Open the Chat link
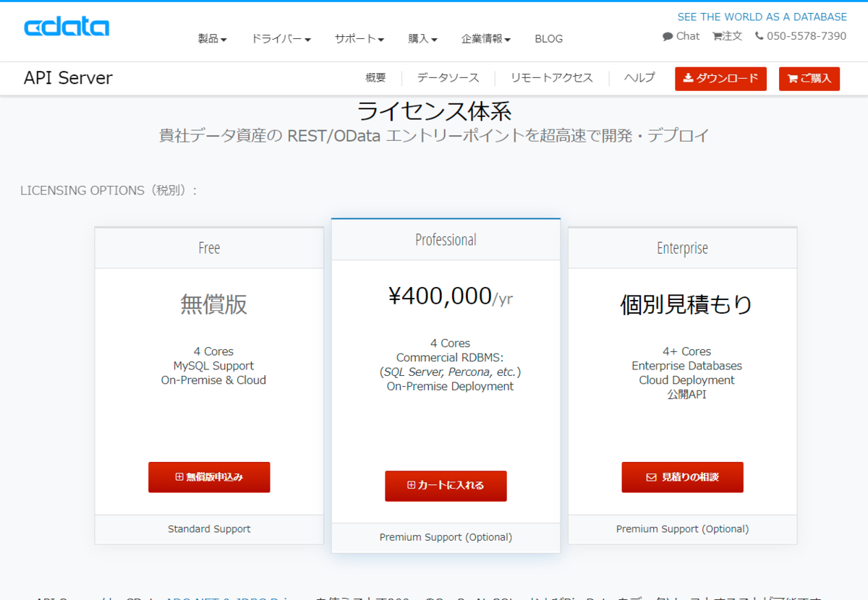 (x=681, y=36)
